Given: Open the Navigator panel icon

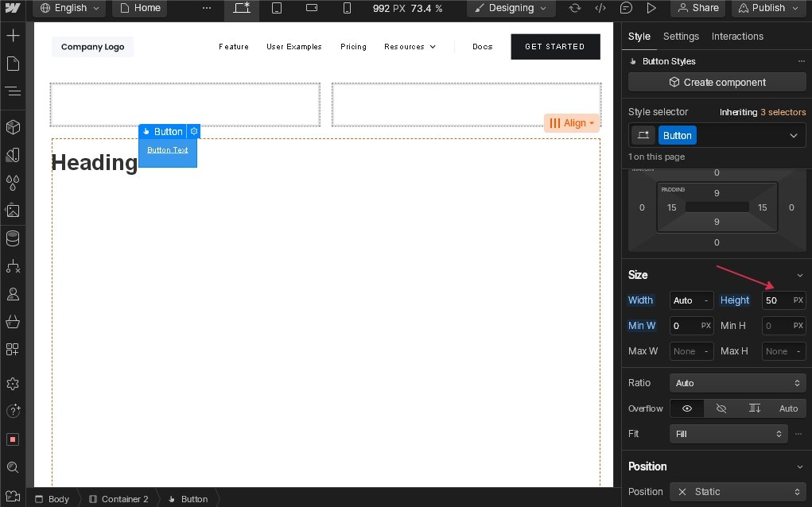Looking at the screenshot, I should (x=13, y=91).
